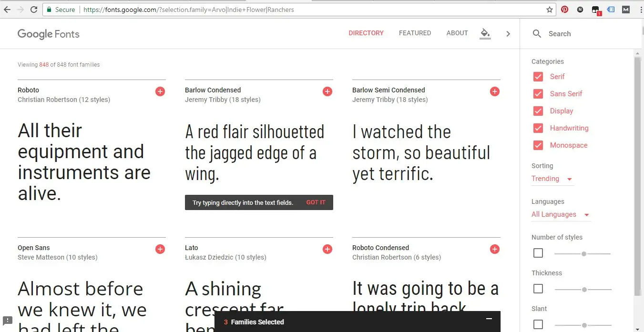644x332 pixels.
Task: Open the 3 Families Selected bar
Action: [358, 322]
